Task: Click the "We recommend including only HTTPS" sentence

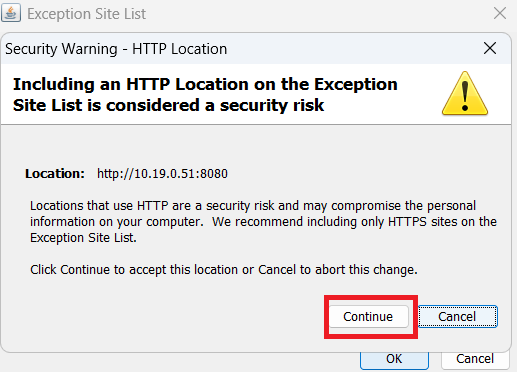Action: (x=354, y=222)
